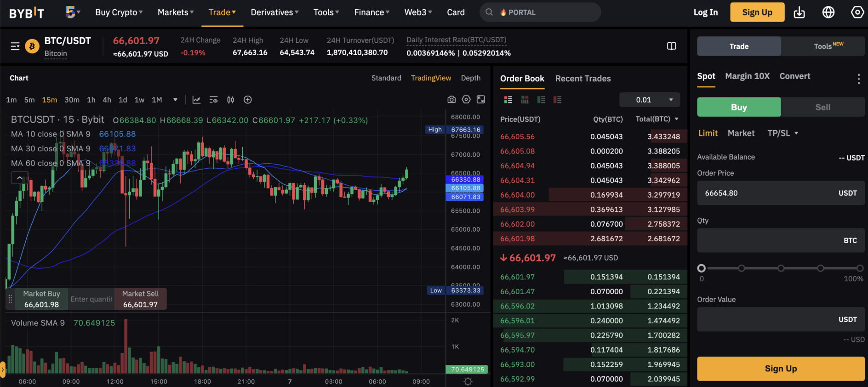The width and height of the screenshot is (868, 387).
Task: Open the trading pairs list hamburger icon
Action: click(x=15, y=46)
